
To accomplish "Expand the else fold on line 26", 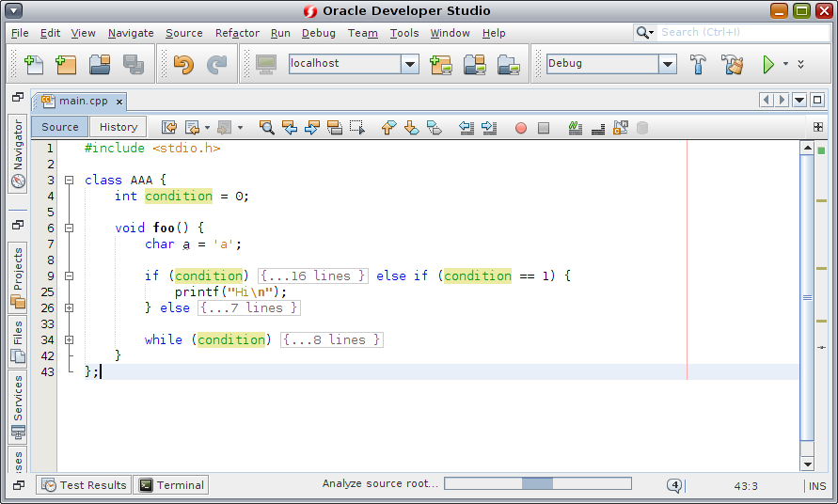I will (69, 308).
